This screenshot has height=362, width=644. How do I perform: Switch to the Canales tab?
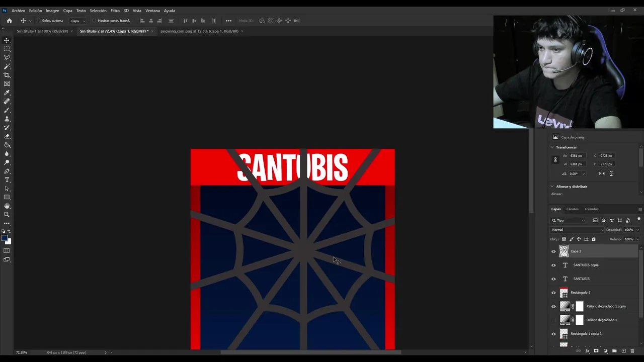point(572,209)
